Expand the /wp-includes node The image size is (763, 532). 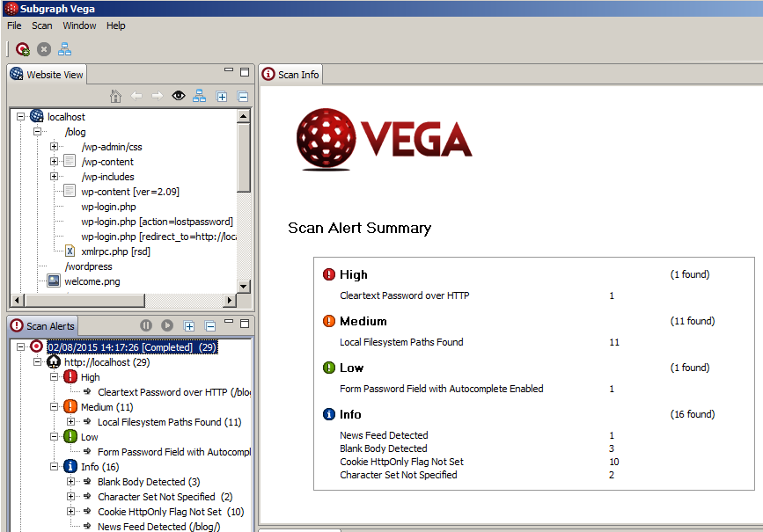[x=54, y=177]
